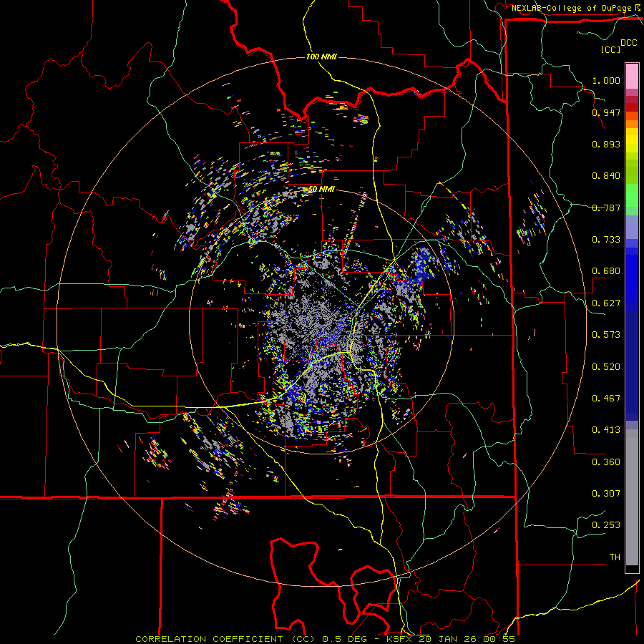This screenshot has height=644, width=644.
Task: Select the 0.840 legend value
Action: [606, 176]
